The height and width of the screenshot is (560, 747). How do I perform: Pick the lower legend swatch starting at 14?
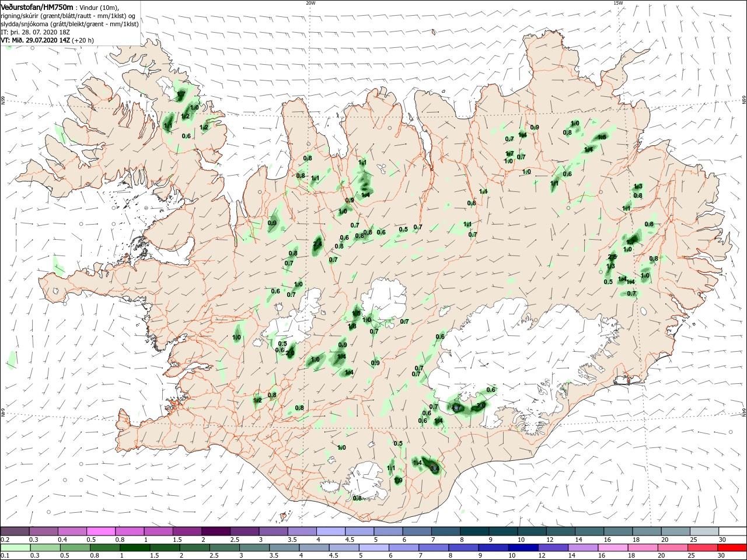[583, 548]
